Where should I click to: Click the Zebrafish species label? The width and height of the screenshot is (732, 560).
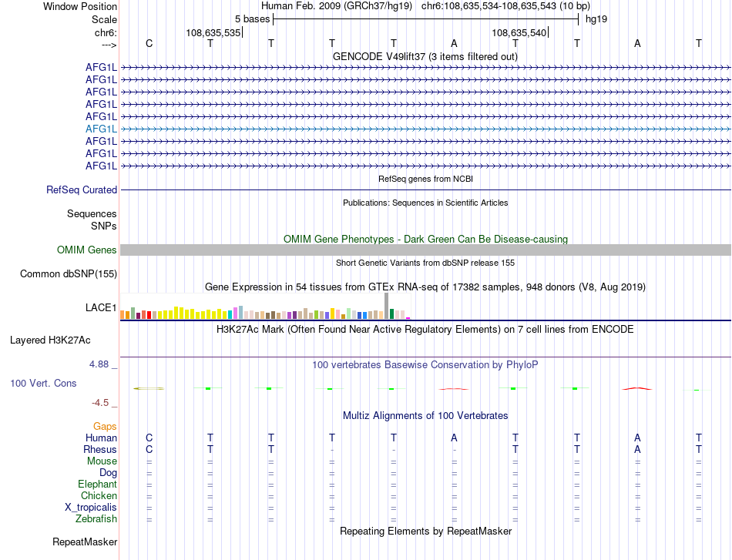pos(96,518)
